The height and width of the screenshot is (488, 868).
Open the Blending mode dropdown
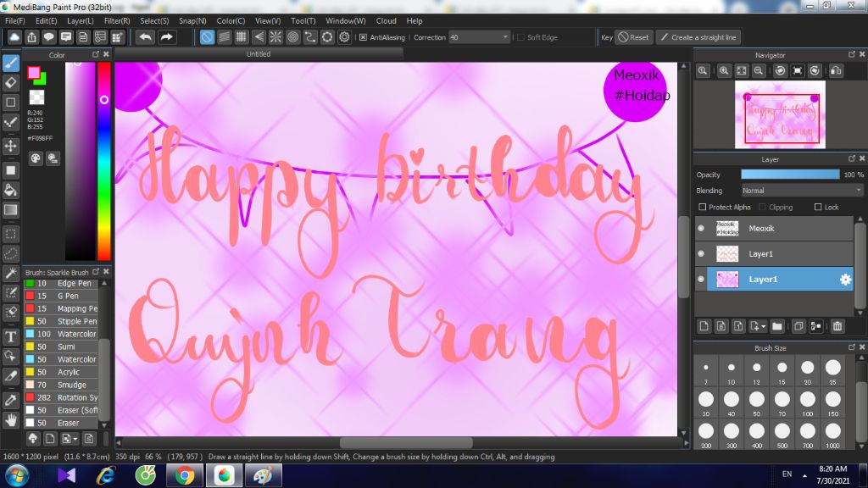pos(802,191)
